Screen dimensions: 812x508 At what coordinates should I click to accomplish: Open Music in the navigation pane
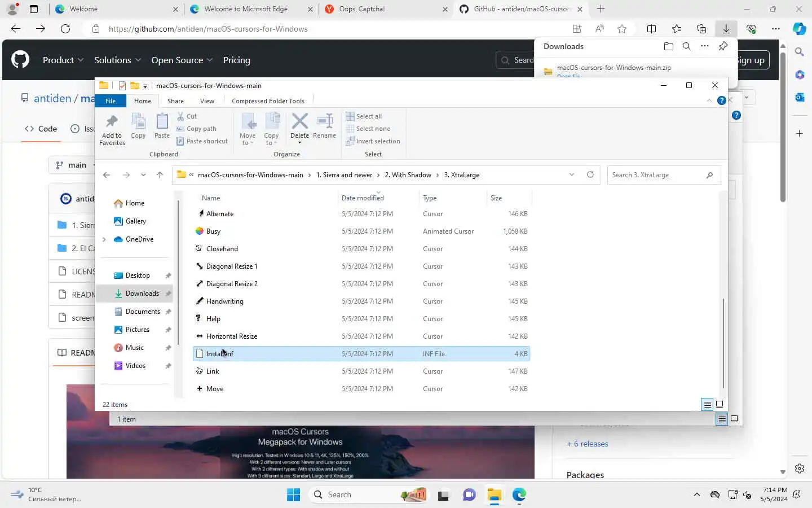pyautogui.click(x=135, y=348)
